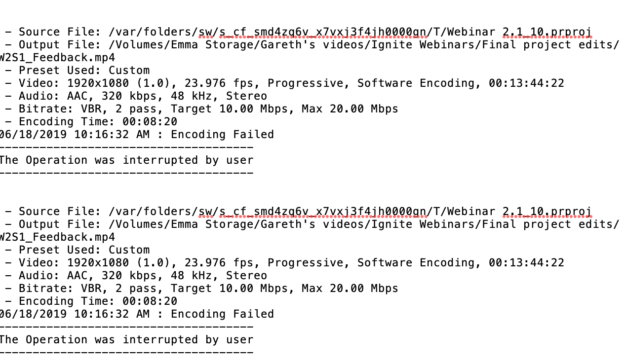Click "Max 20.00 Mbps" in the second Bitrate line

coord(350,289)
